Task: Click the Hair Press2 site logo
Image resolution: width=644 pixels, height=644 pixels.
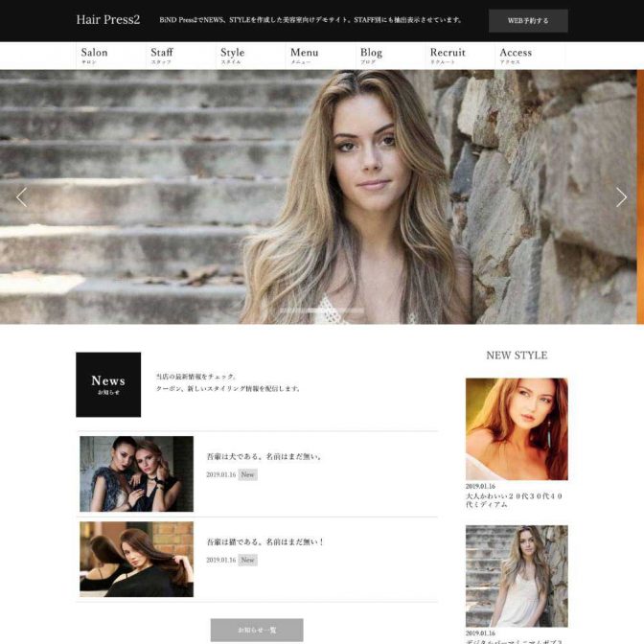Action: [x=107, y=20]
